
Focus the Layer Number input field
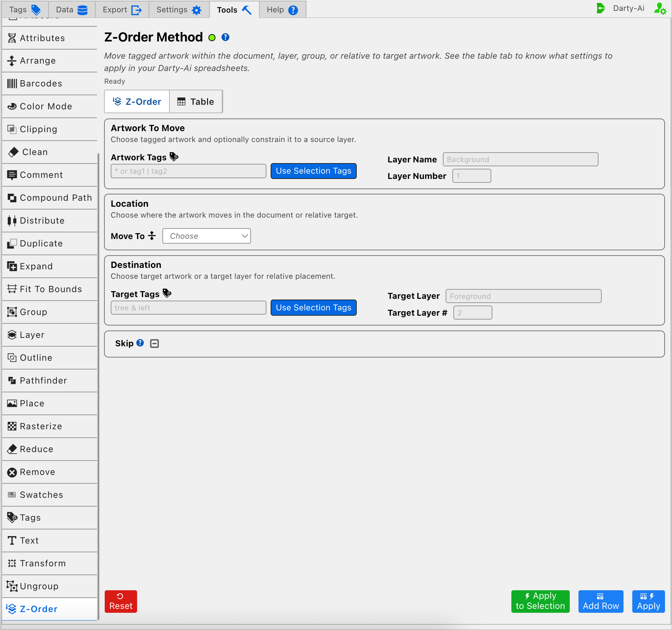[472, 176]
